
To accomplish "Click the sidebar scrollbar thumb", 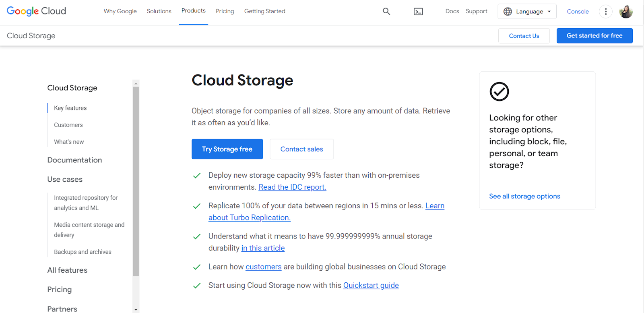I will click(x=136, y=181).
